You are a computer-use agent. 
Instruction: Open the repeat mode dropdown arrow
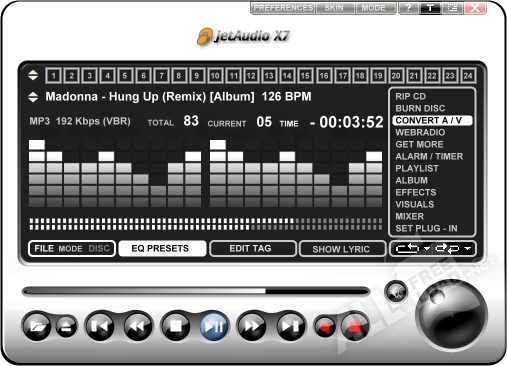[427, 249]
